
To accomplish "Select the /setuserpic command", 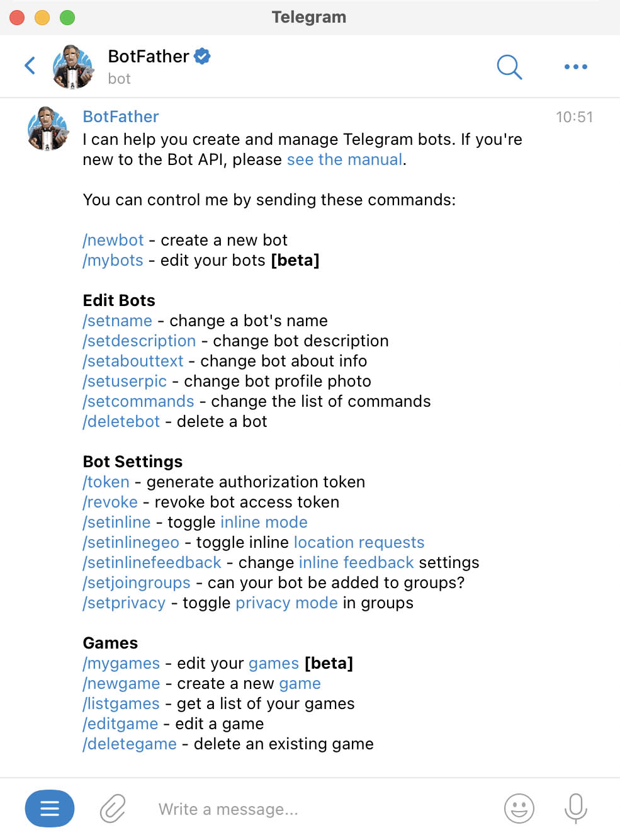I will (125, 381).
